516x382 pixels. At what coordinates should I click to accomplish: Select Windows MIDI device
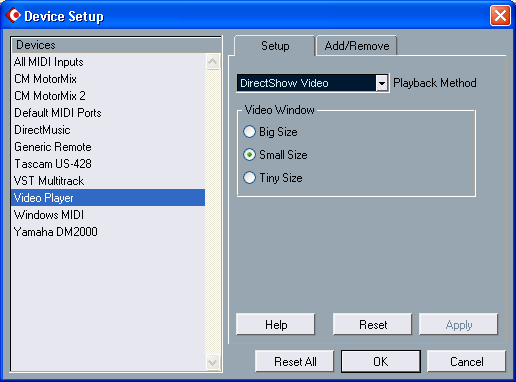pos(108,215)
